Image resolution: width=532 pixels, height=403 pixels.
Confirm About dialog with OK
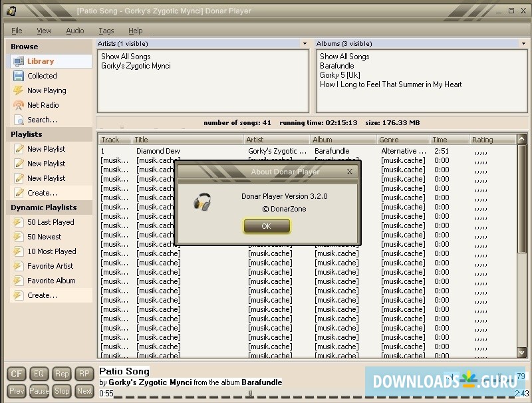pos(267,226)
